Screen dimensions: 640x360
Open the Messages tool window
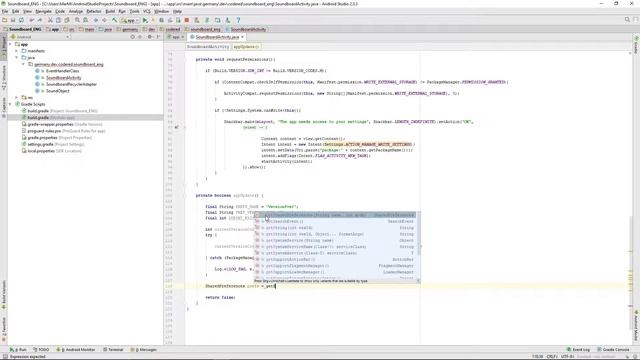tap(143, 350)
